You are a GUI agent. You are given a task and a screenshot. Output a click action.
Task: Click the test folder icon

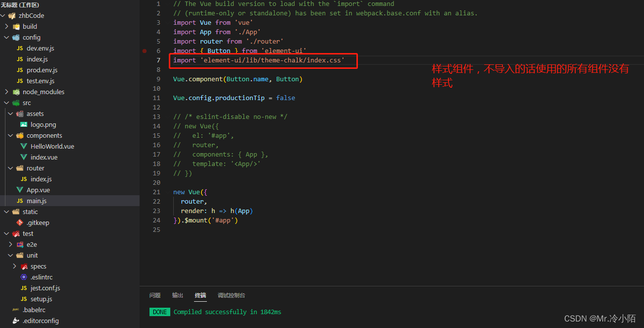[16, 233]
